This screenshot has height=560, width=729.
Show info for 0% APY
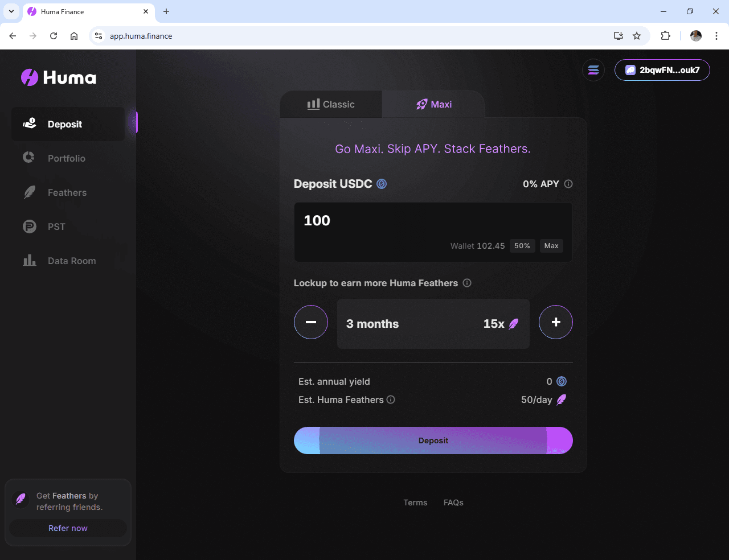[x=568, y=184]
